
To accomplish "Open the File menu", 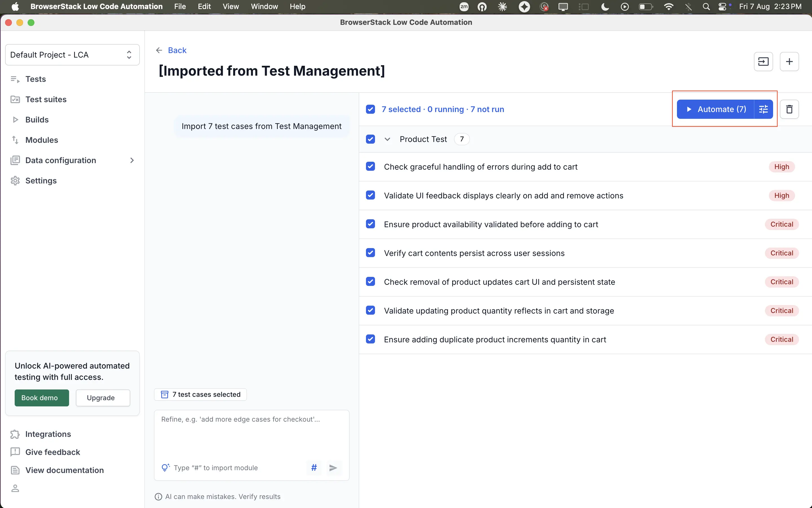I will [180, 7].
